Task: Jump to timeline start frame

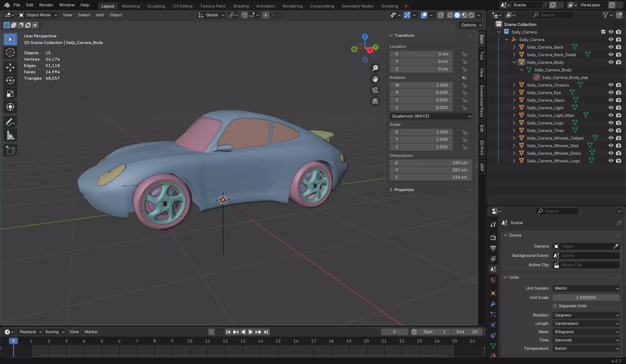Action: (228, 332)
